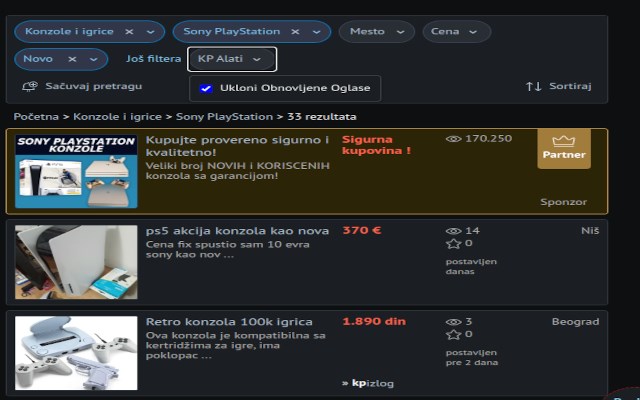Open Sony PlayStation breadcrumb link
Image resolution: width=640 pixels, height=400 pixels.
(224, 117)
